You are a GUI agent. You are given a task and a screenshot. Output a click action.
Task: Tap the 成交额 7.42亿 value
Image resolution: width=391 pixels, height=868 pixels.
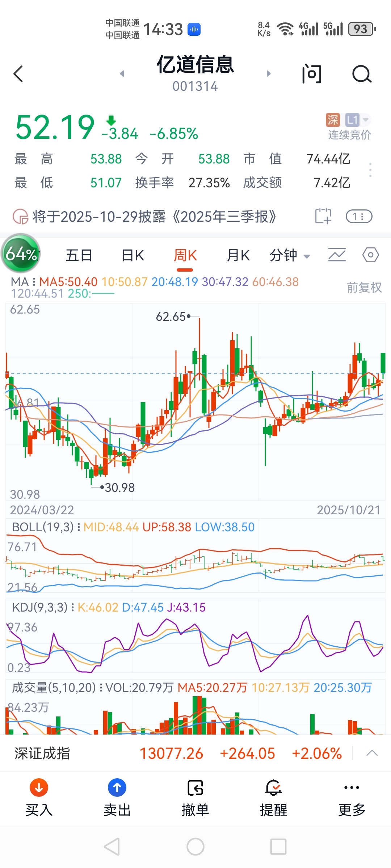332,183
